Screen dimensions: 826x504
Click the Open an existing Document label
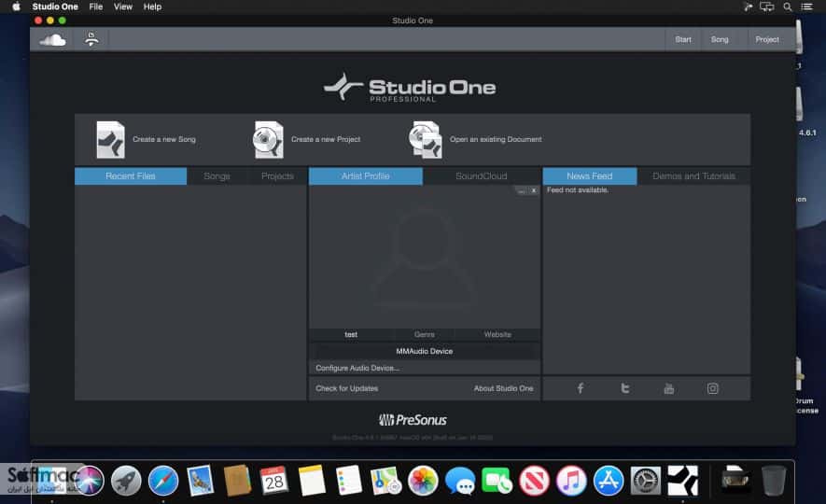coord(496,140)
